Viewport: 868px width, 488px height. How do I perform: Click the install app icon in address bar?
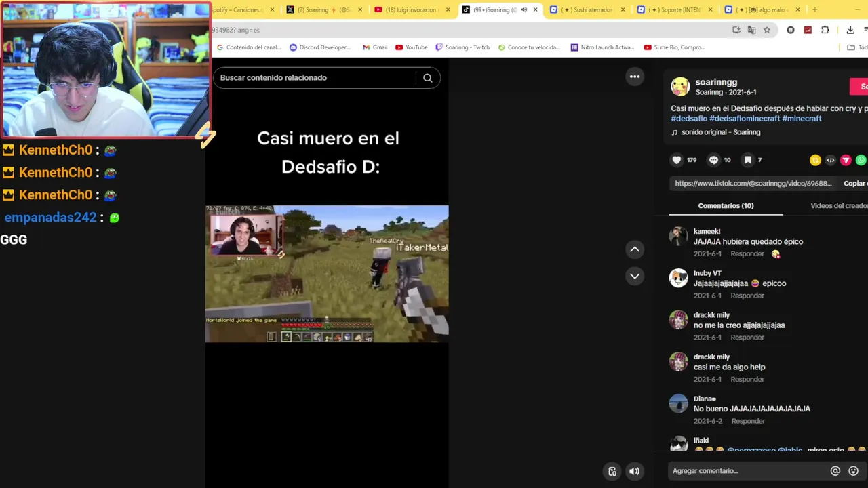click(x=736, y=30)
